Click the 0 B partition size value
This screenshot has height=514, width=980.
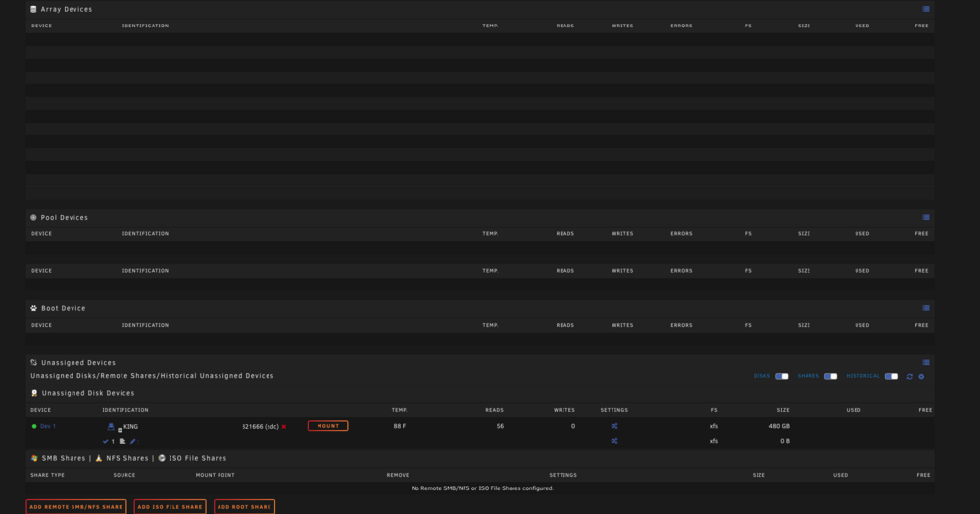(785, 441)
